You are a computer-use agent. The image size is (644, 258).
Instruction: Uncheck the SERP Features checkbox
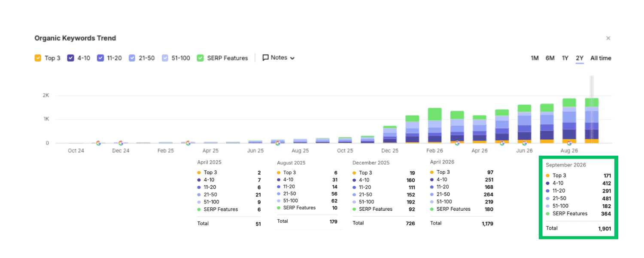tap(200, 58)
